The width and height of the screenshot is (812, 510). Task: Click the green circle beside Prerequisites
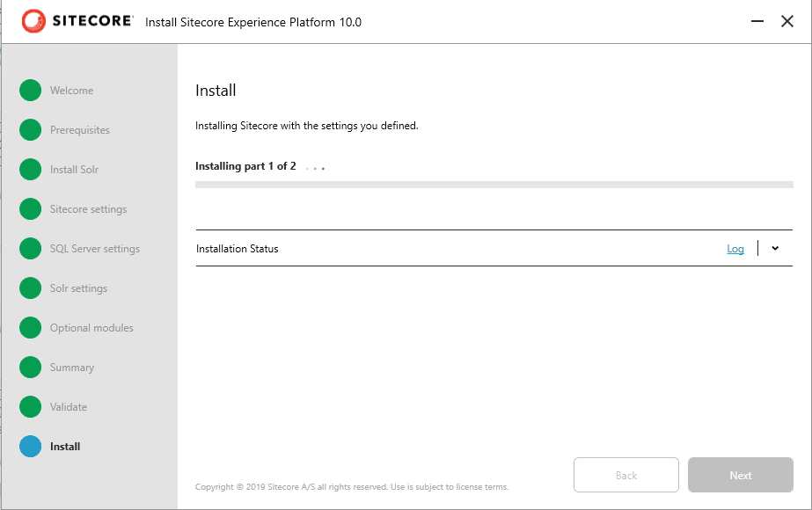pyautogui.click(x=31, y=130)
